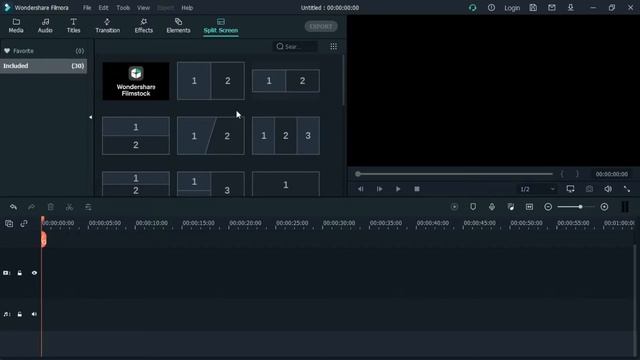Add a marker with the shield icon

pos(473,207)
